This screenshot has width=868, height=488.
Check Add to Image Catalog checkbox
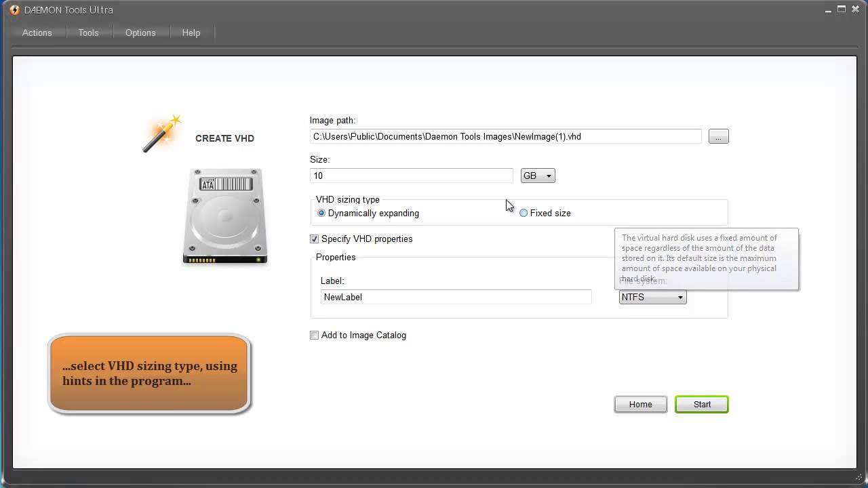pos(314,335)
